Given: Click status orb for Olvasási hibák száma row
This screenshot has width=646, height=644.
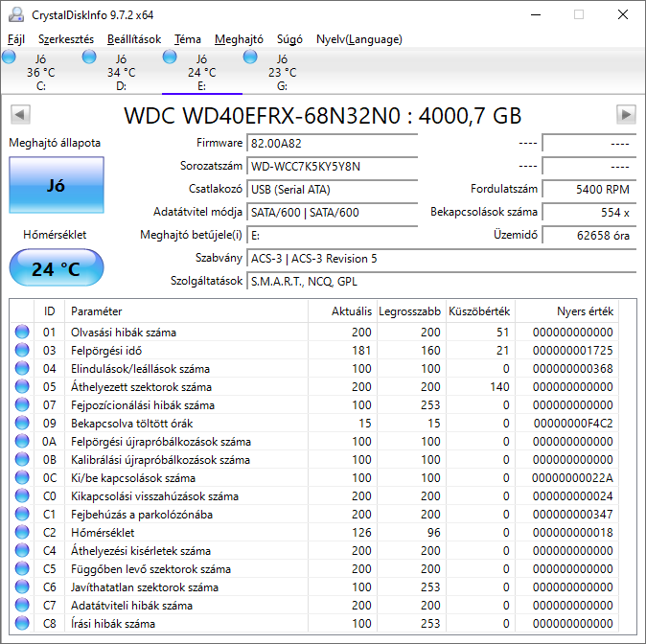Looking at the screenshot, I should click(x=22, y=332).
